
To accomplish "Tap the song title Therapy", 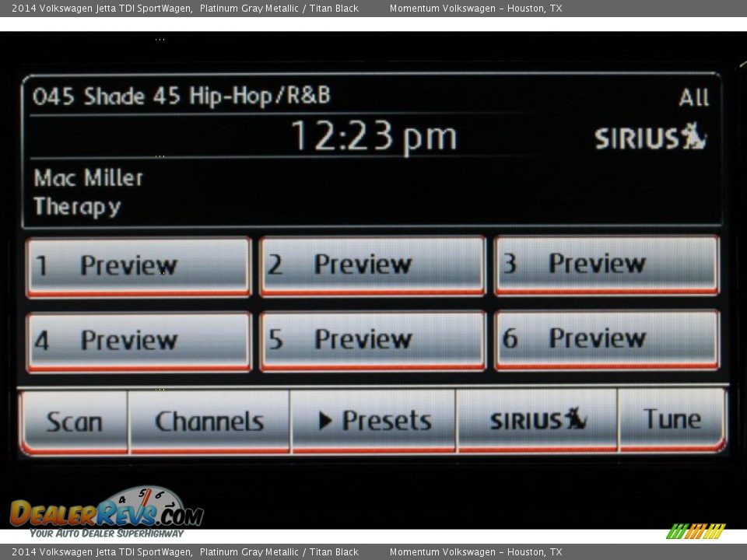I will (x=77, y=207).
